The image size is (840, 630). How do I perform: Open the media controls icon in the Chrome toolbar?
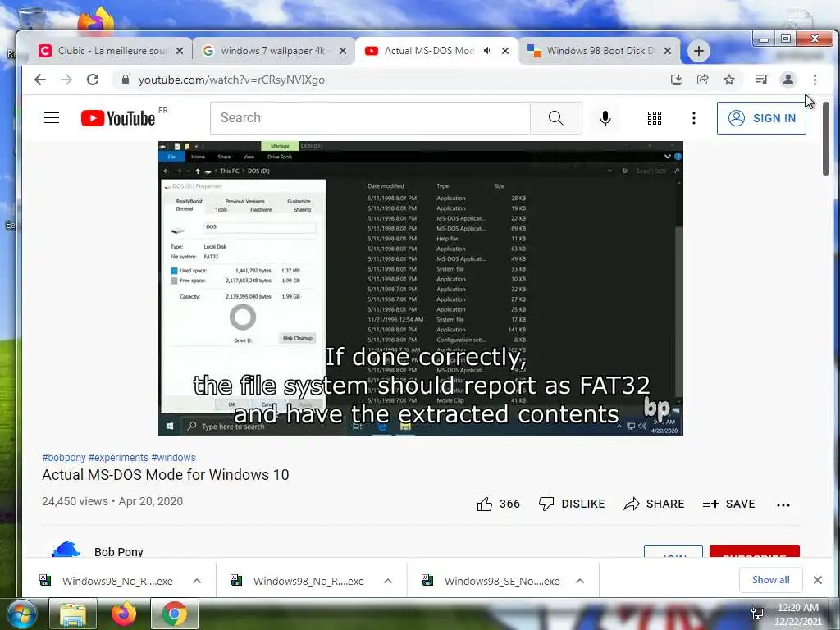click(761, 80)
